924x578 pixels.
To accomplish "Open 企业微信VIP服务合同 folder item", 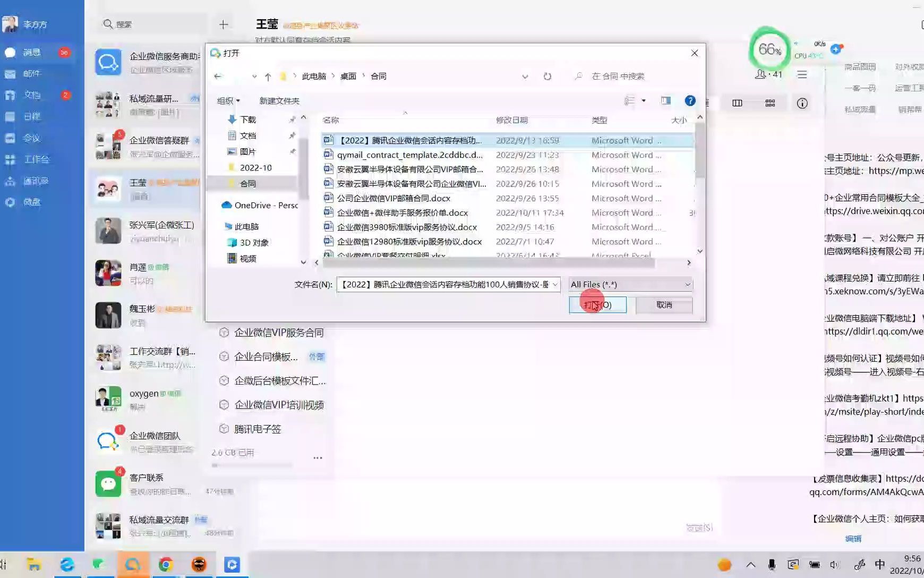I will coord(272,333).
